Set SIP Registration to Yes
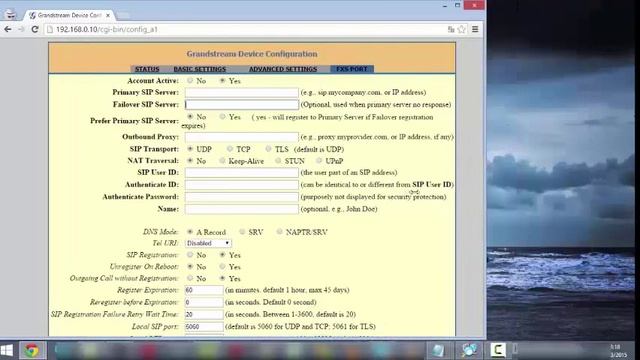This screenshot has width=640, height=360. (222, 255)
